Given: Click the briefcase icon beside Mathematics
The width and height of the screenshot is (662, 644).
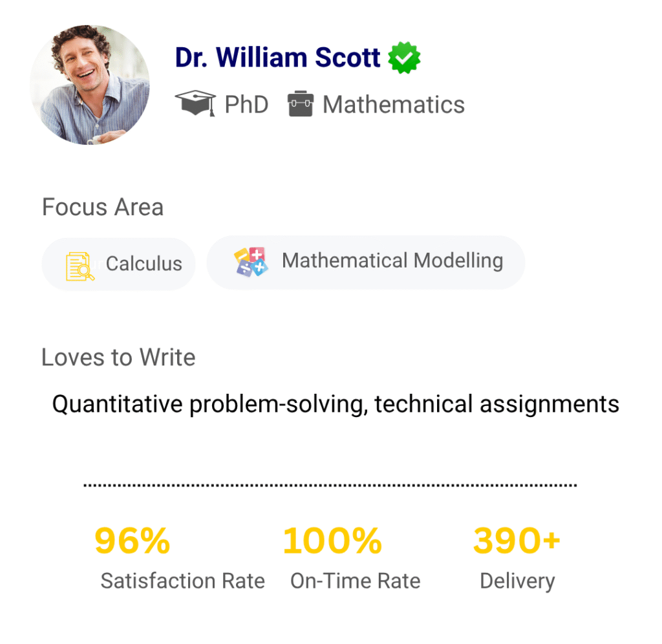Looking at the screenshot, I should [301, 104].
